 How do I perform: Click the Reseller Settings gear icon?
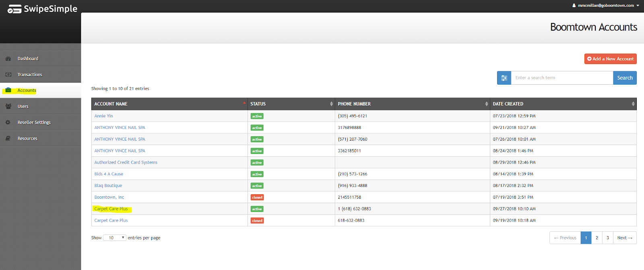(x=8, y=122)
